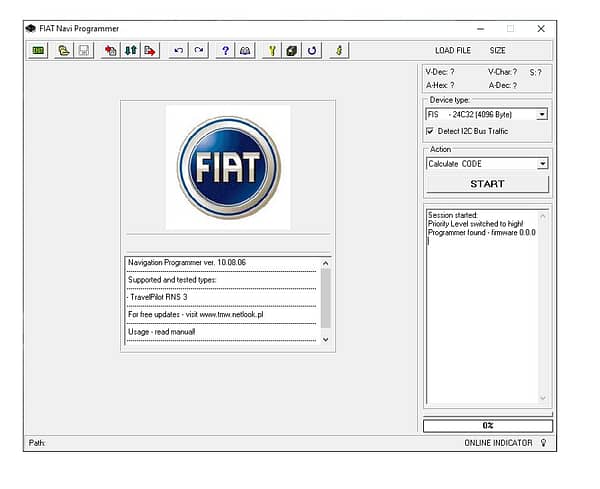Click the FIAT logo image
The image size is (600, 489).
228,168
